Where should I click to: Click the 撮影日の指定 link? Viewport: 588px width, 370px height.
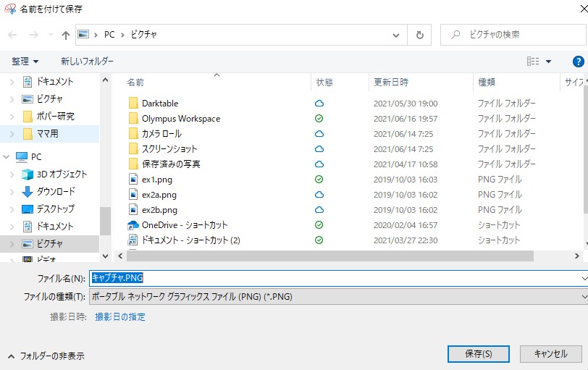(120, 316)
